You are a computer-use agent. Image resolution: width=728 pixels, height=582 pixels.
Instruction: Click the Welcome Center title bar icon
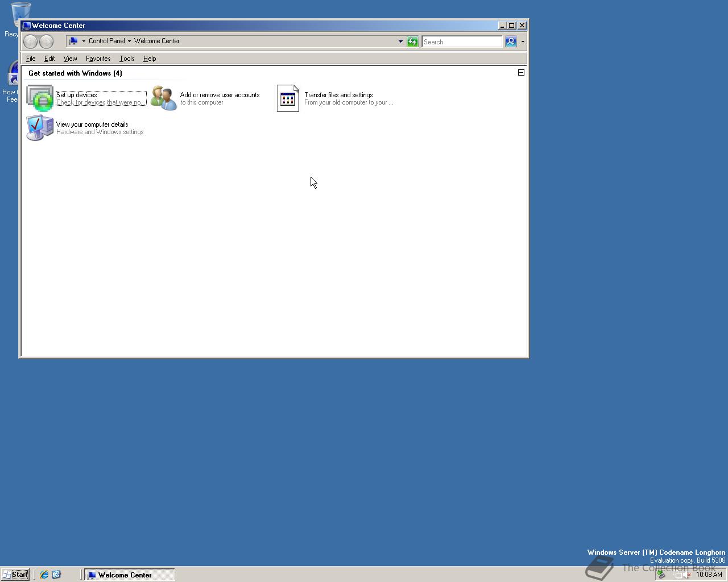(26, 26)
